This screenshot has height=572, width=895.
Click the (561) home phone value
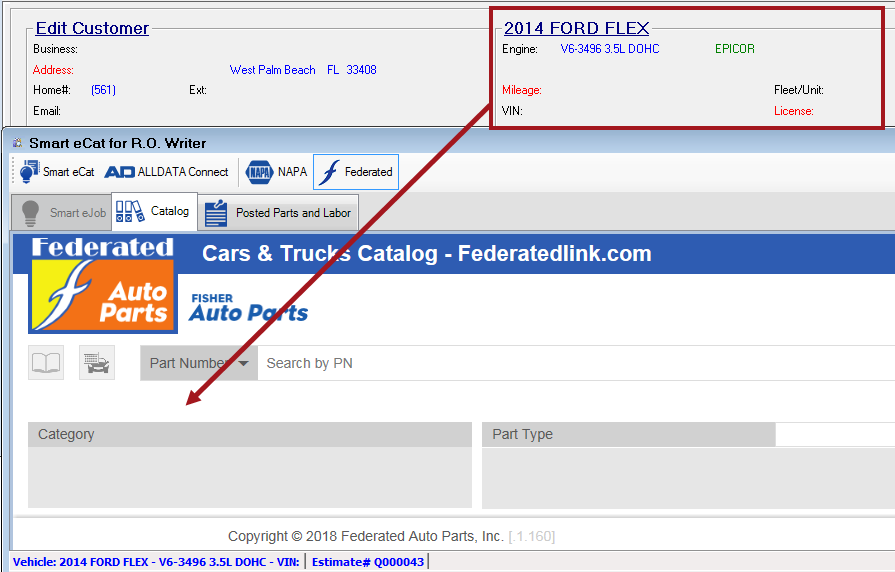[x=103, y=90]
